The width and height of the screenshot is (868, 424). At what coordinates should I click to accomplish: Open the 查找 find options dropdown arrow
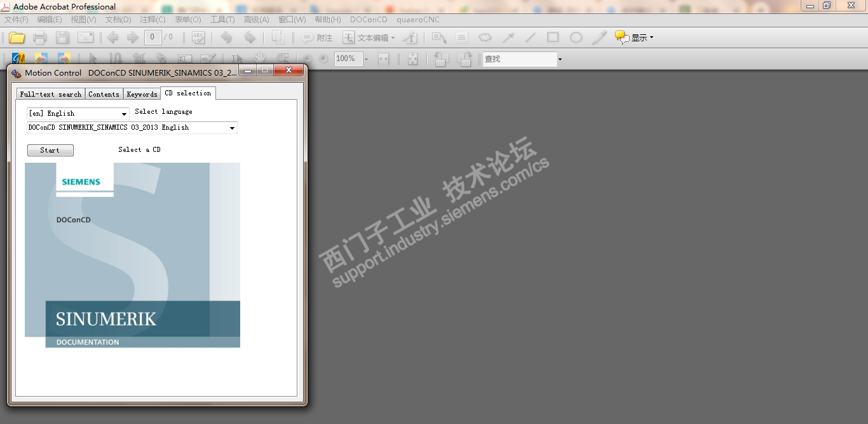click(x=560, y=59)
